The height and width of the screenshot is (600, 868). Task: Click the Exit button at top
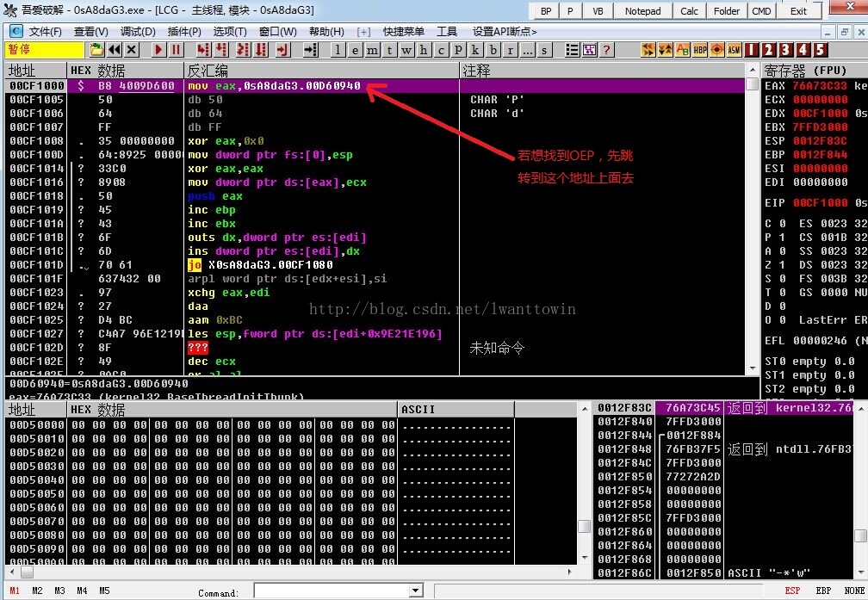798,11
